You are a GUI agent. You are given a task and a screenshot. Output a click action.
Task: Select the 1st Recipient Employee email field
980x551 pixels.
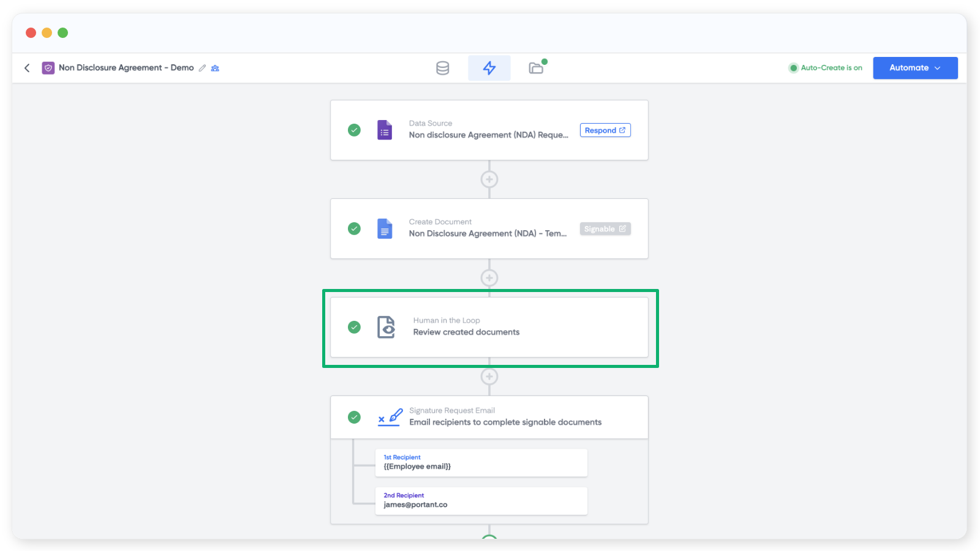pyautogui.click(x=481, y=463)
